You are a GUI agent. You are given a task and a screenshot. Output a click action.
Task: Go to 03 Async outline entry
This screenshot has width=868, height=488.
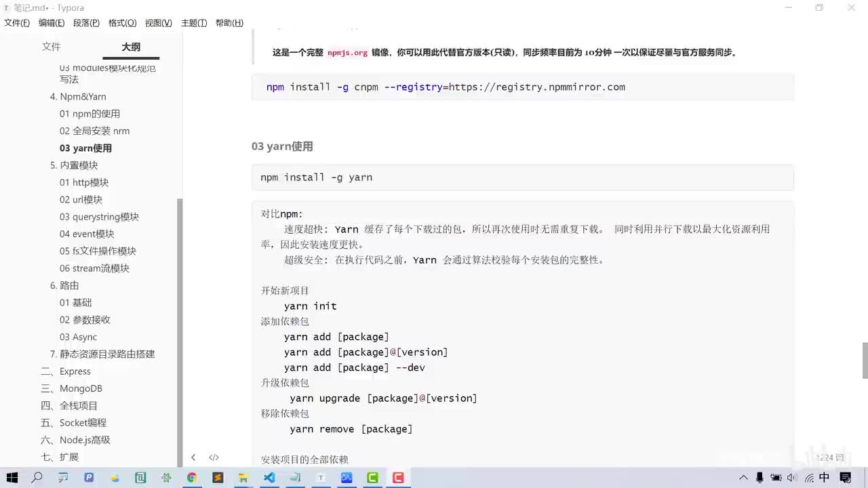point(78,337)
